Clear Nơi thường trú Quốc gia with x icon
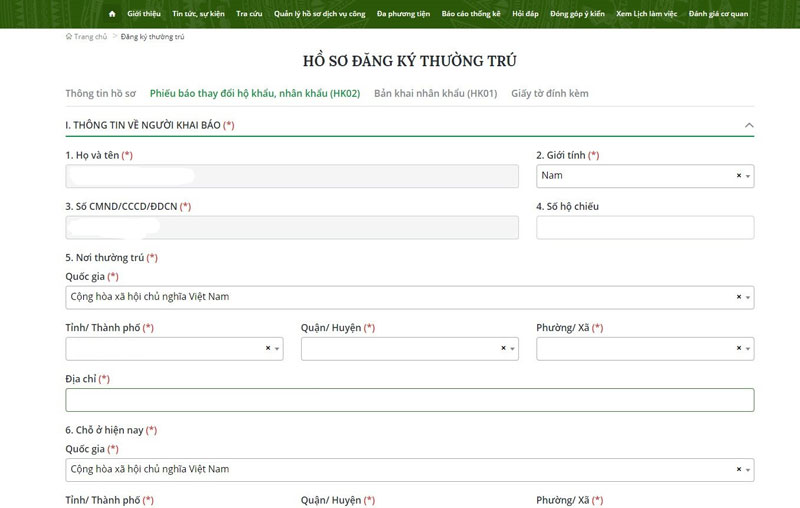 point(739,297)
